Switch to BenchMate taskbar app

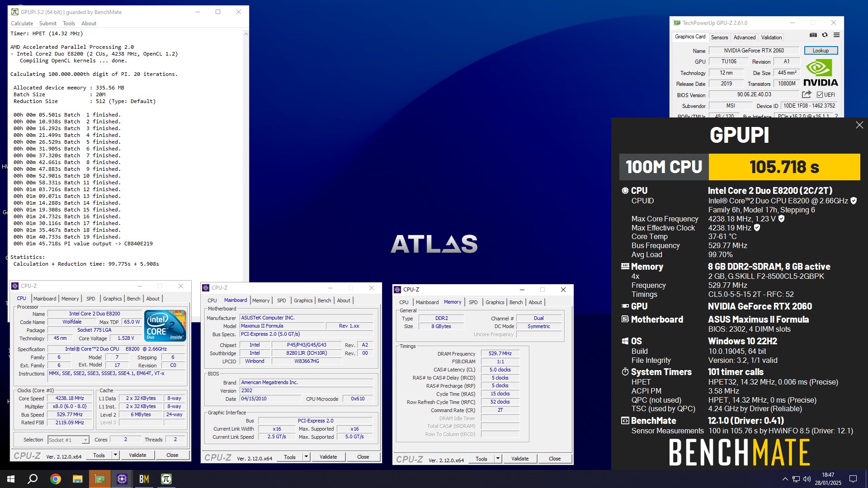point(144,479)
